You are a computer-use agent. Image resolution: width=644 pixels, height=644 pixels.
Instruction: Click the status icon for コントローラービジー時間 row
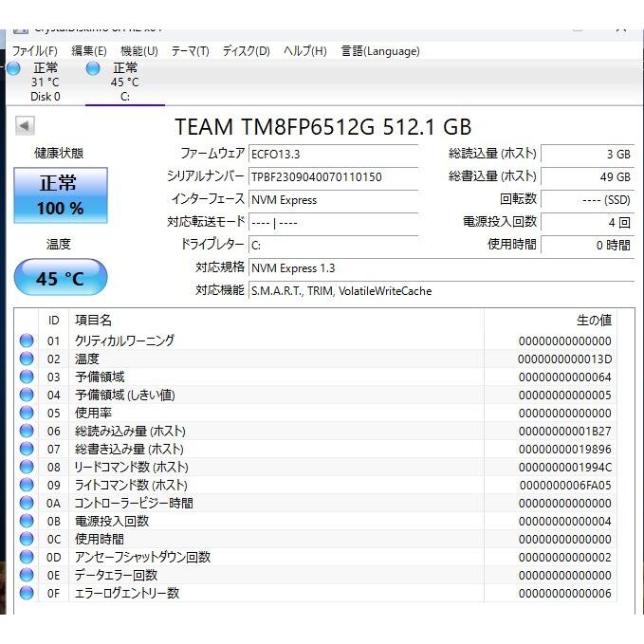(27, 503)
